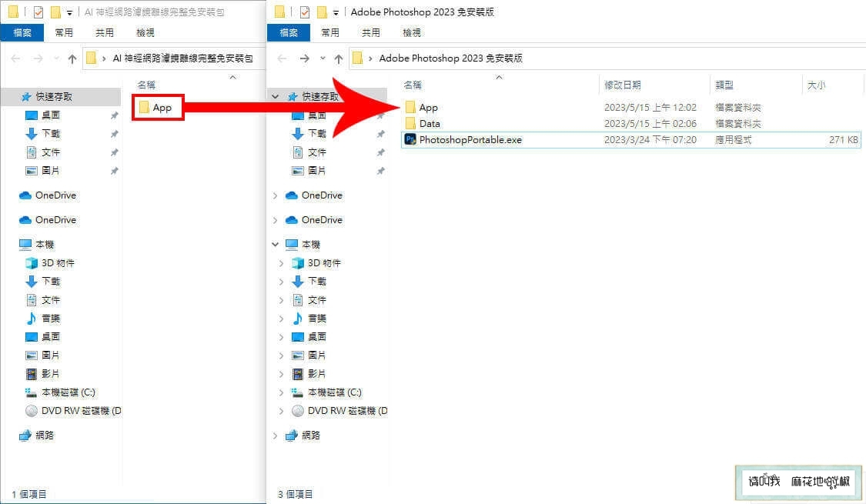This screenshot has height=504, width=866.
Task: Expand Local Disk (C:) node in right window
Action: (x=281, y=392)
